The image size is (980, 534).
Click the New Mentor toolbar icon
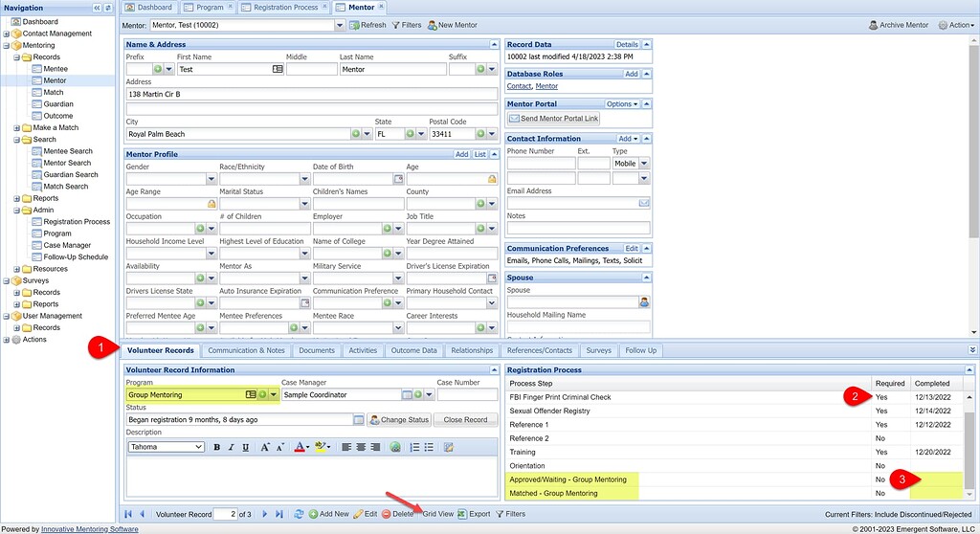(x=434, y=25)
